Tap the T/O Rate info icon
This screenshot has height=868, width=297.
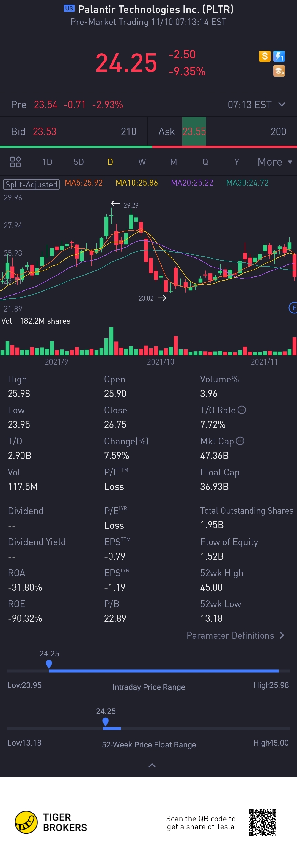242,410
